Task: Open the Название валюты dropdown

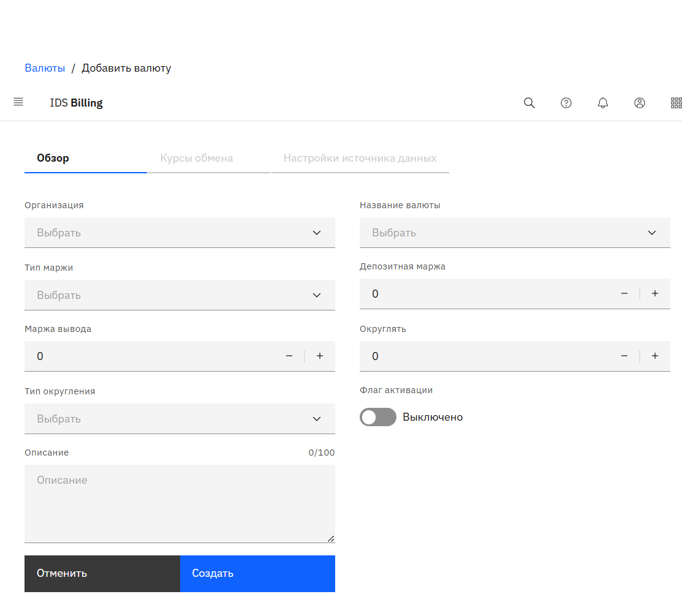Action: click(515, 233)
